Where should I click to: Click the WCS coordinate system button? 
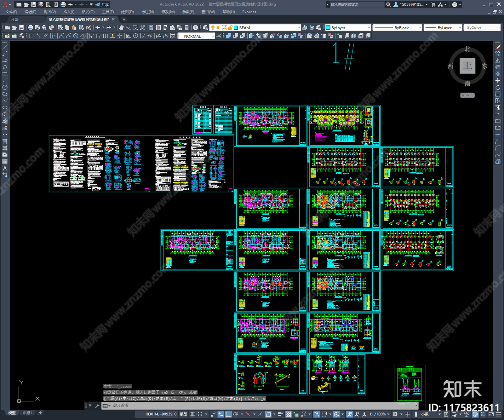[x=467, y=95]
